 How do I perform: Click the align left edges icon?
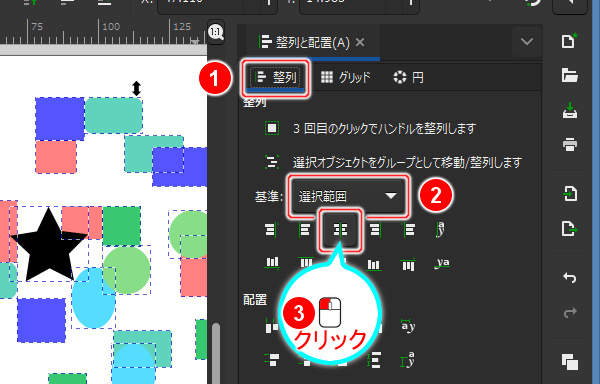coord(305,230)
